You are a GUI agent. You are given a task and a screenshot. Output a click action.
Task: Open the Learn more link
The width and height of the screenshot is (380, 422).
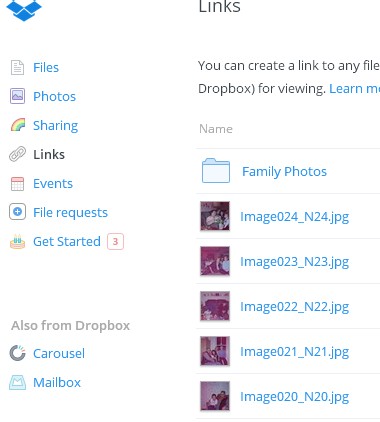click(x=354, y=89)
